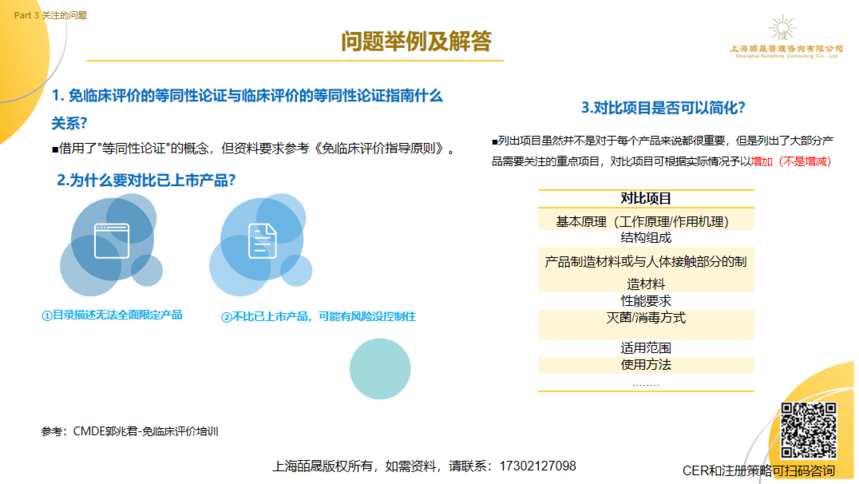Image resolution: width=859 pixels, height=484 pixels.
Task: Click the red text 增加（不是增减）
Action: (x=791, y=161)
